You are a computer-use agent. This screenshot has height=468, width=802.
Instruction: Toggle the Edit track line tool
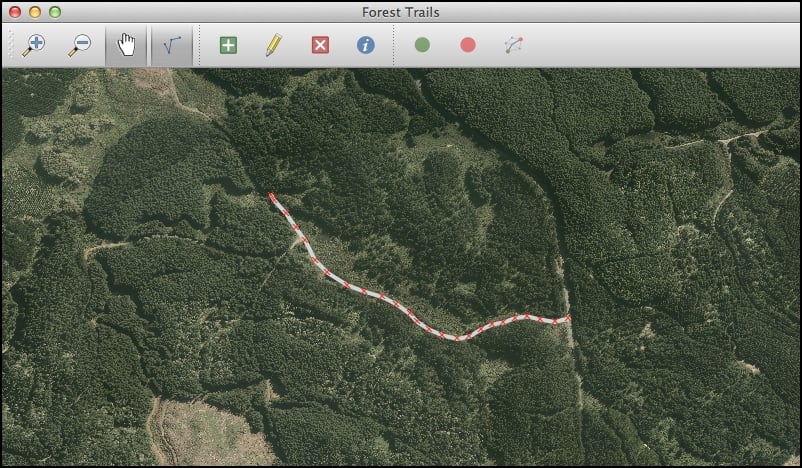[172, 45]
